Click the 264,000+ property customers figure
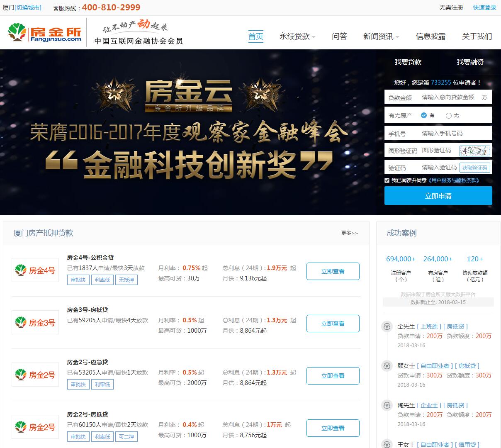This screenshot has height=448, width=501. tap(438, 259)
